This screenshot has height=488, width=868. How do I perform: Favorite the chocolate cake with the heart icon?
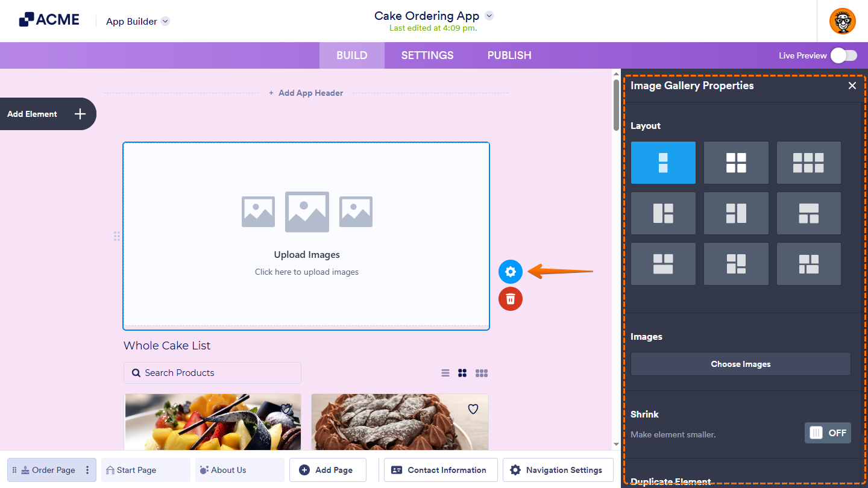coord(473,409)
